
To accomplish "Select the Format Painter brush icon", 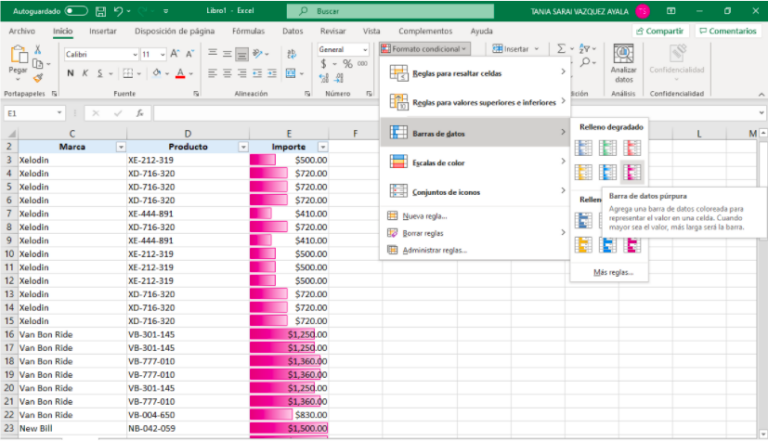I will click(38, 77).
